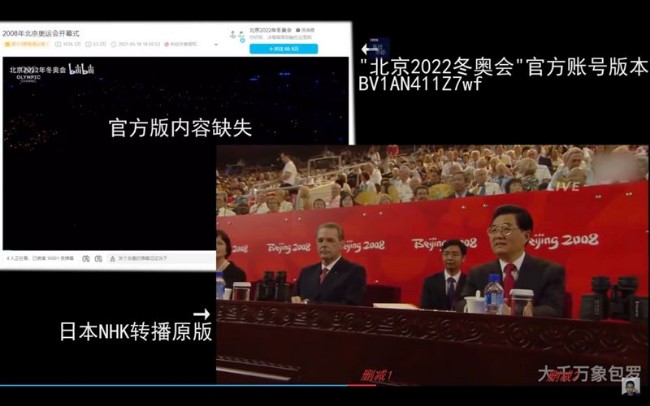Screen dimensions: 650x406
Task: Click the danmaku input field below the player
Action: pyautogui.click(x=150, y=258)
